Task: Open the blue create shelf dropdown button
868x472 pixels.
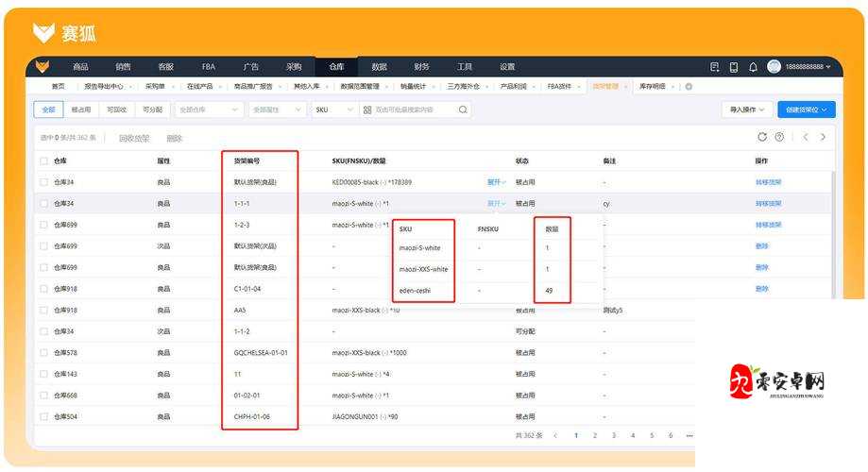Action: [807, 110]
